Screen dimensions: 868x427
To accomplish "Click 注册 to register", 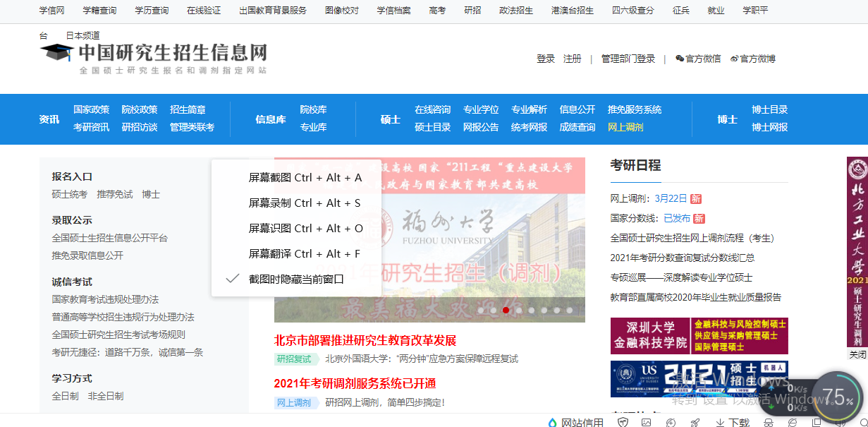I will tap(573, 59).
